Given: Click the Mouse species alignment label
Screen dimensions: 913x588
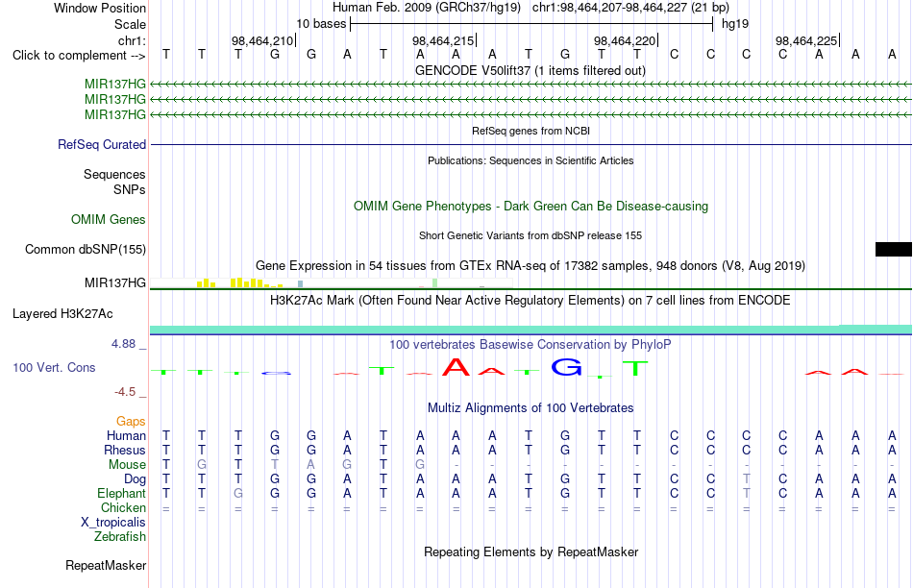Looking at the screenshot, I should (128, 465).
